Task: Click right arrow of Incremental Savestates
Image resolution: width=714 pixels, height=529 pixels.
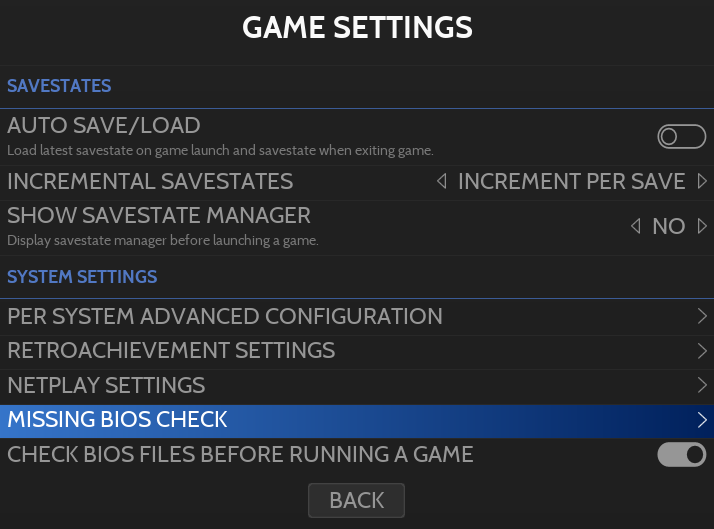Action: pyautogui.click(x=702, y=182)
